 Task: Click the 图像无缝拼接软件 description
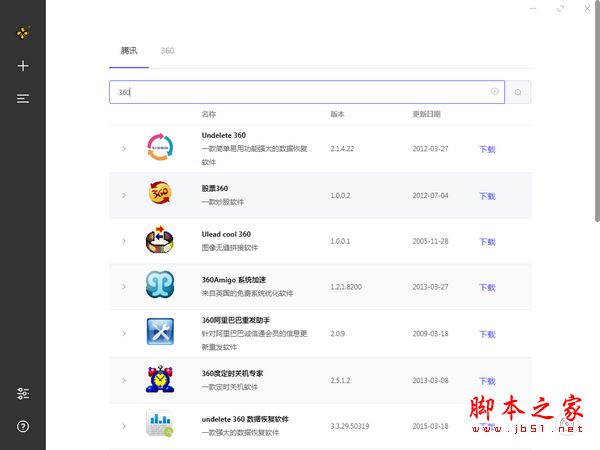point(230,248)
